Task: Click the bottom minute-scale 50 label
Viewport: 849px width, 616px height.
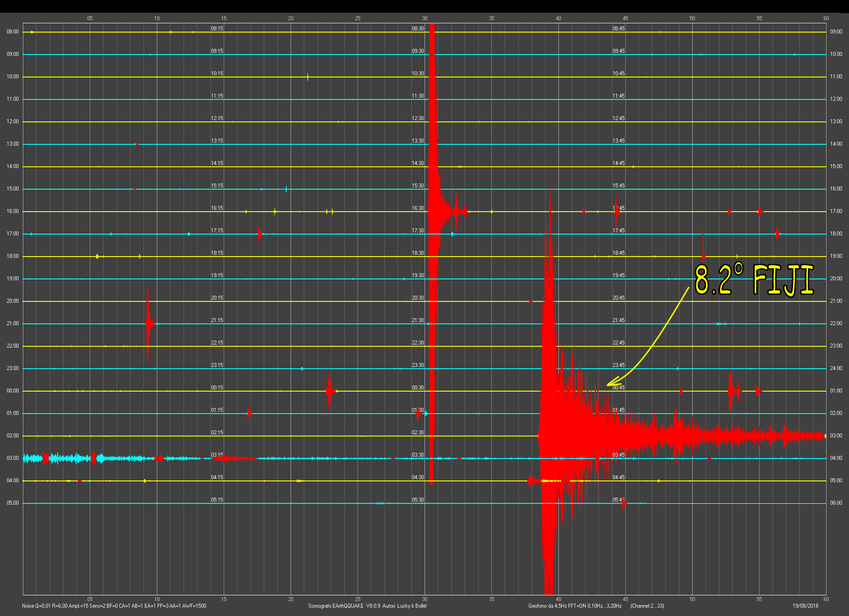Action: coord(692,599)
